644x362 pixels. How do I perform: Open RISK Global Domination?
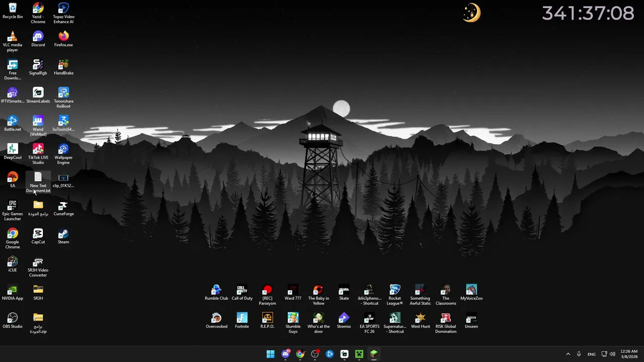[x=446, y=323]
